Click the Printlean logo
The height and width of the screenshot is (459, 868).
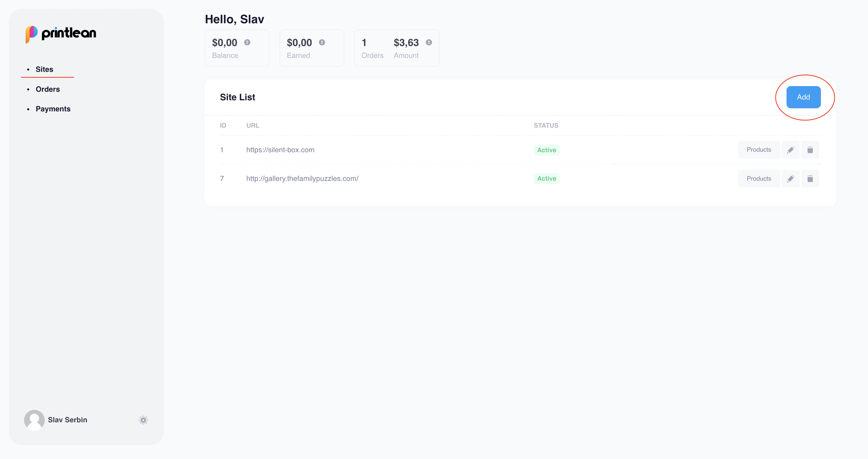pyautogui.click(x=61, y=34)
